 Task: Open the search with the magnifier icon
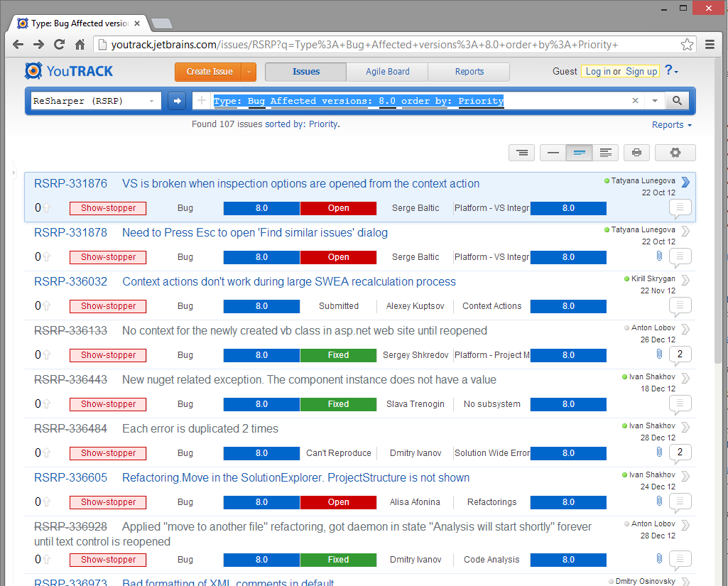(676, 100)
